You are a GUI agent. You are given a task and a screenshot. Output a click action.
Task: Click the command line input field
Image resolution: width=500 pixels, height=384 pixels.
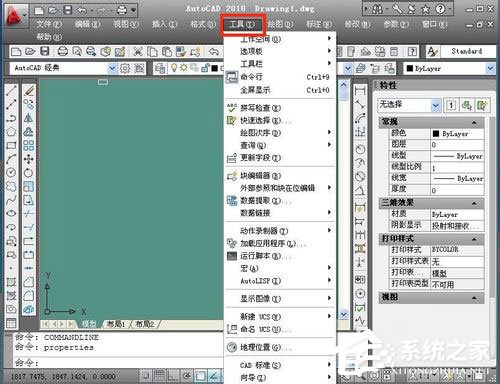click(118, 362)
